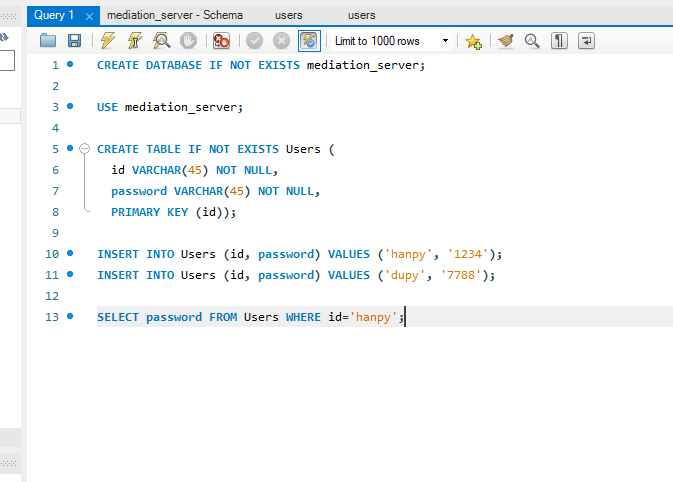Commit the current transaction

(255, 41)
